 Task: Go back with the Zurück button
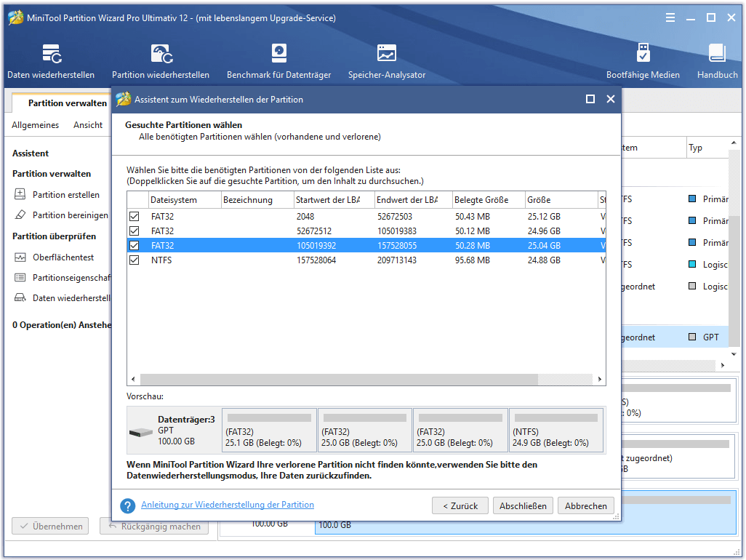460,505
